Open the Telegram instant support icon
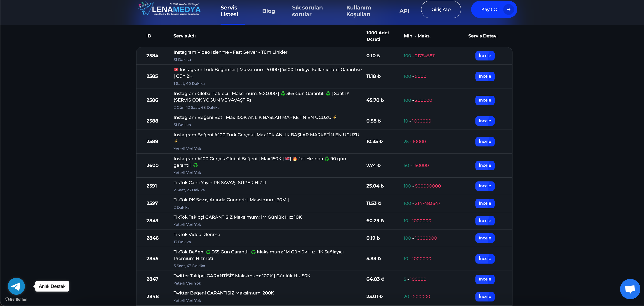The image size is (644, 306). point(16,286)
